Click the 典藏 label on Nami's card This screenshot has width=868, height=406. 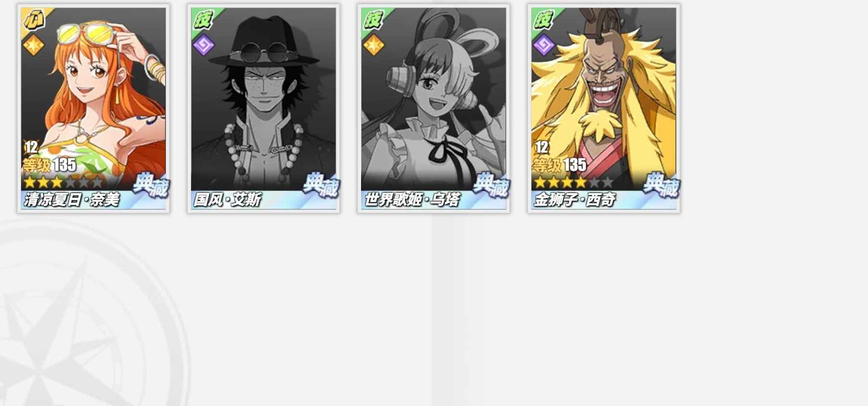click(x=150, y=185)
